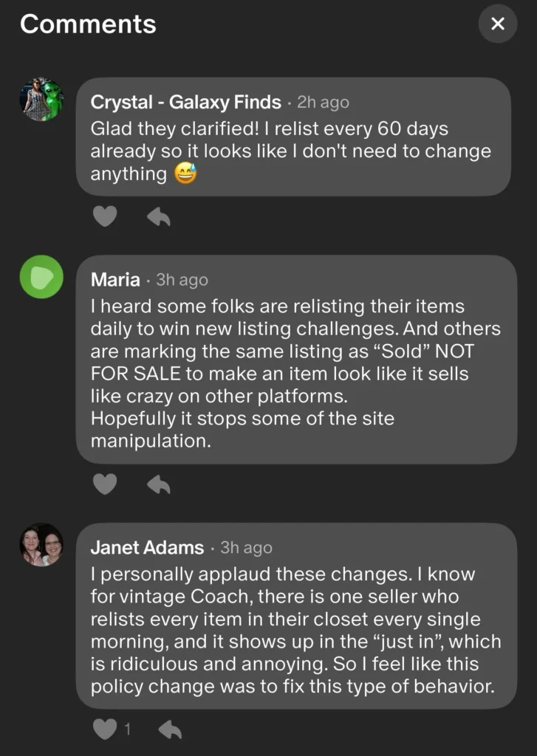The height and width of the screenshot is (756, 537).
Task: Reply to Crystal's relist comment
Action: pos(159,216)
